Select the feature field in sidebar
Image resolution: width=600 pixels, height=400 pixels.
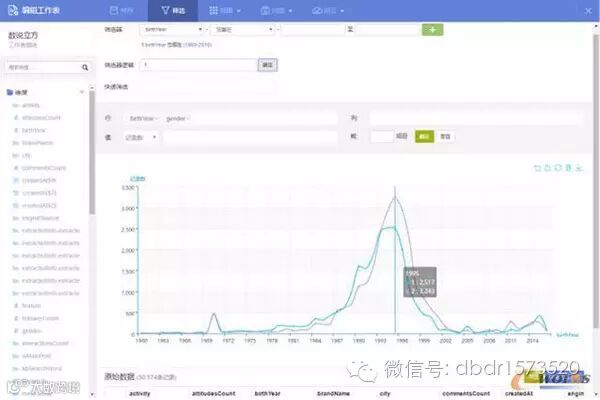[31, 305]
